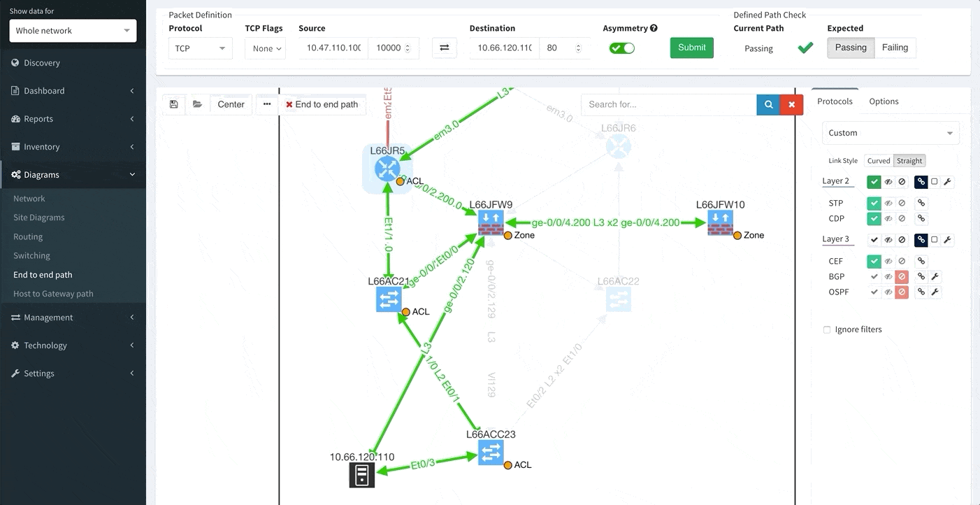This screenshot has height=505, width=980.
Task: Remove the End to end path
Action: (322, 104)
